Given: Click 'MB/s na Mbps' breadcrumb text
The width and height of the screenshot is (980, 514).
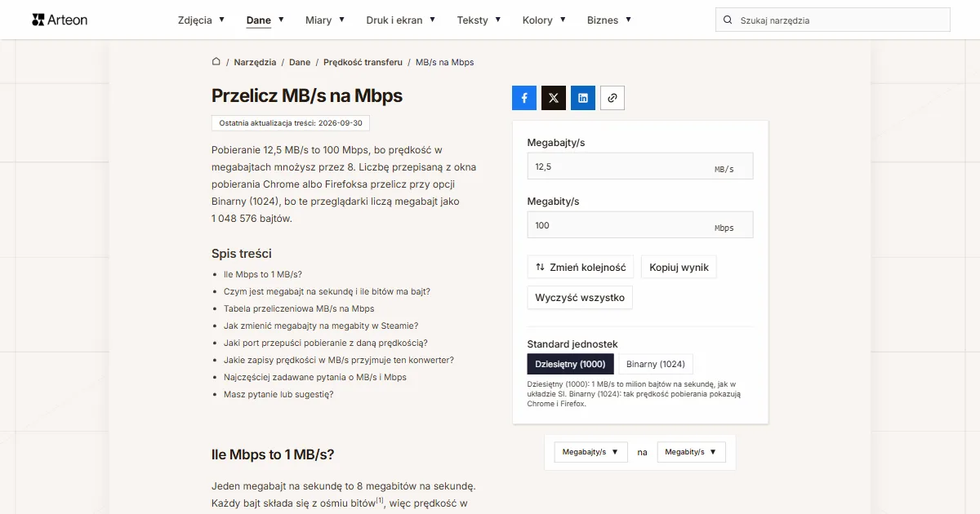Looking at the screenshot, I should point(445,62).
